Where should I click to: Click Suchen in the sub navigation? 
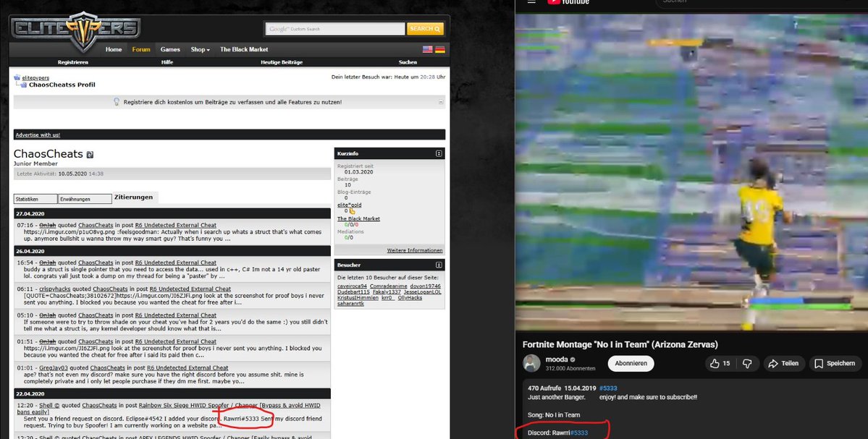click(408, 62)
